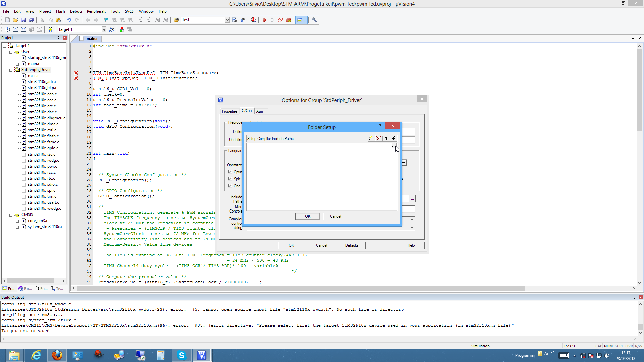644x362 pixels.
Task: Click OK in Folder Setup dialog
Action: [307, 216]
